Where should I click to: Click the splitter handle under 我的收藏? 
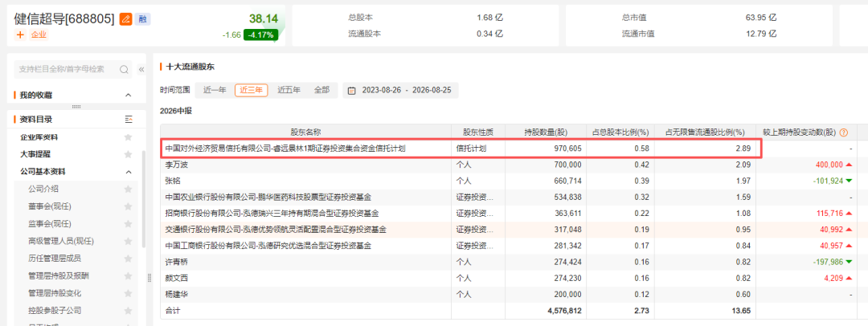click(x=76, y=106)
